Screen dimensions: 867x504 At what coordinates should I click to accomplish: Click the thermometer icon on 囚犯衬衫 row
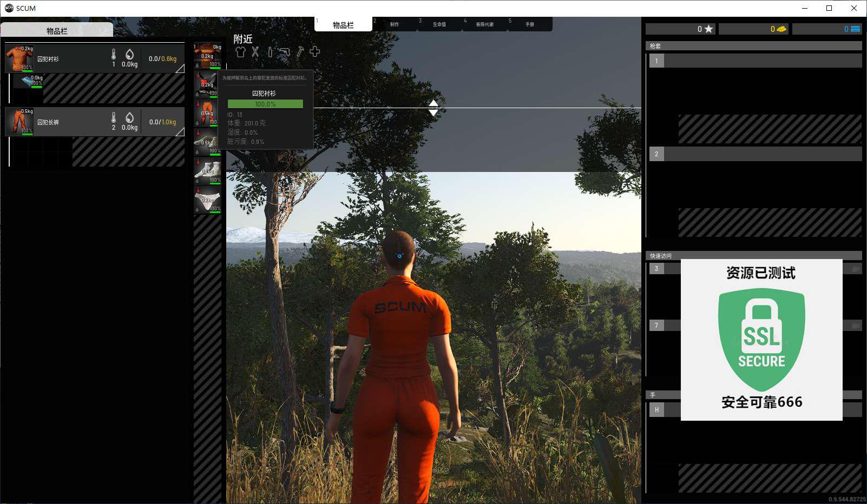(114, 54)
